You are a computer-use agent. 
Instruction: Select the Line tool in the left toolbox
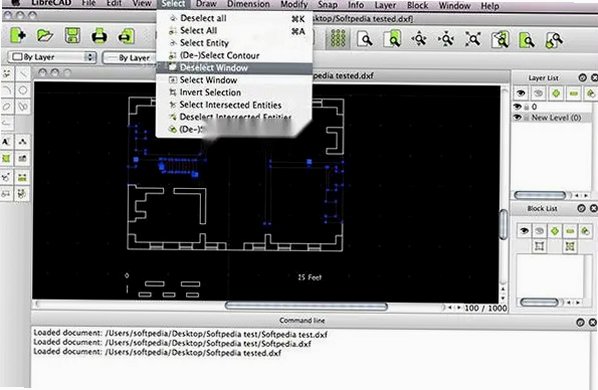point(23,73)
